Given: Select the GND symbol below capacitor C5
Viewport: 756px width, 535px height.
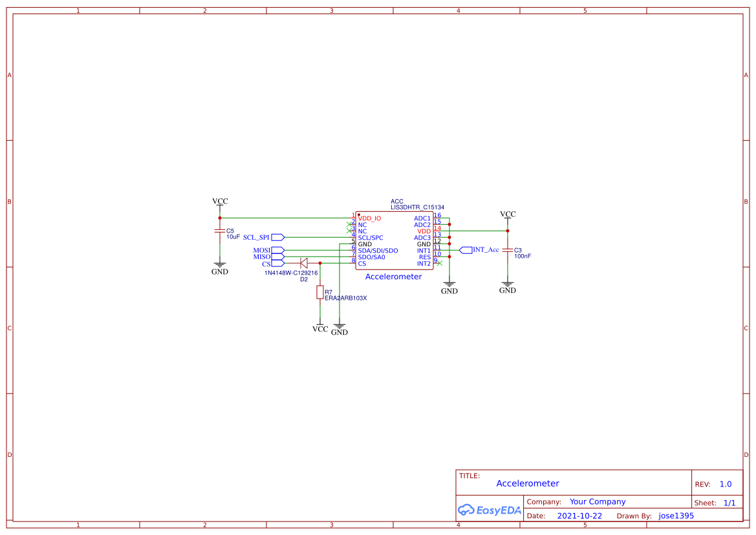Looking at the screenshot, I should coord(219,266).
